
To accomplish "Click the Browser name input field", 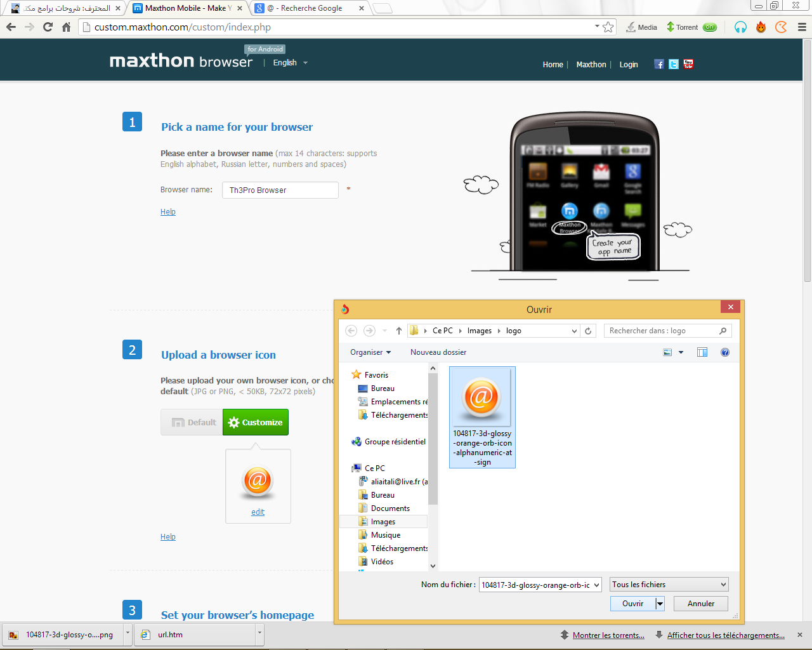I will tap(280, 190).
